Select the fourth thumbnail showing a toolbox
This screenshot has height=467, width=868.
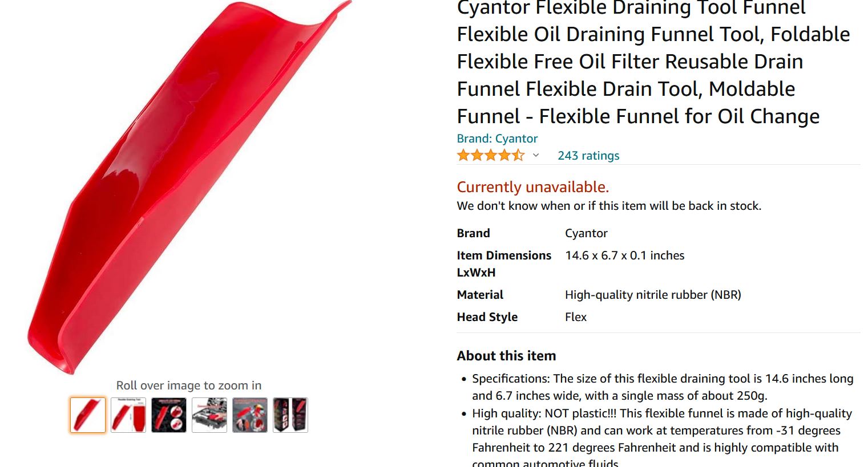click(x=209, y=415)
